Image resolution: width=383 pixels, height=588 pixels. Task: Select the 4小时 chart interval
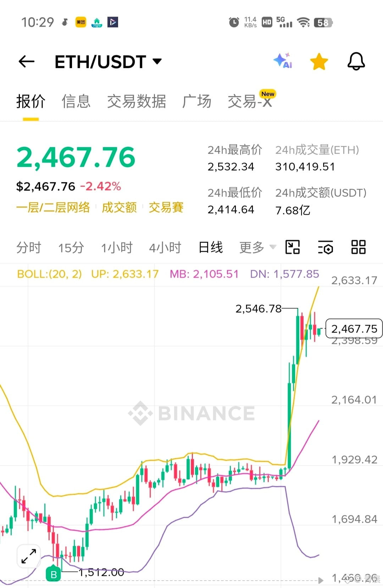pos(165,247)
